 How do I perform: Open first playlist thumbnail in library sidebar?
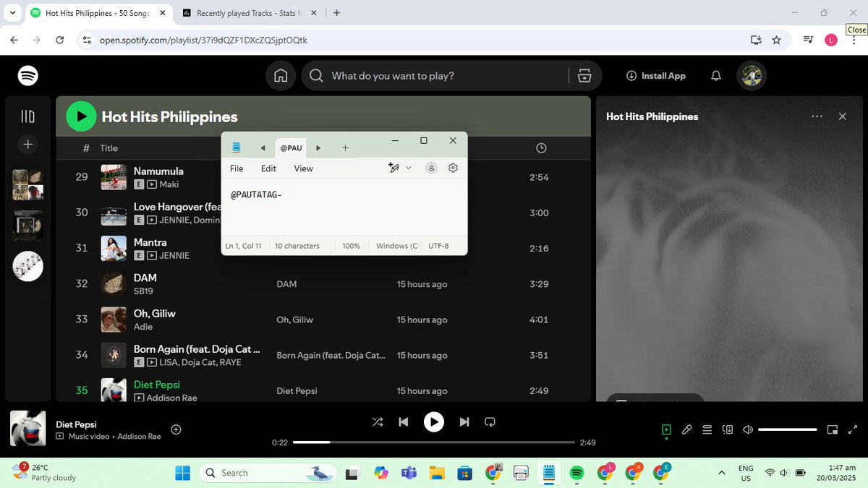28,185
